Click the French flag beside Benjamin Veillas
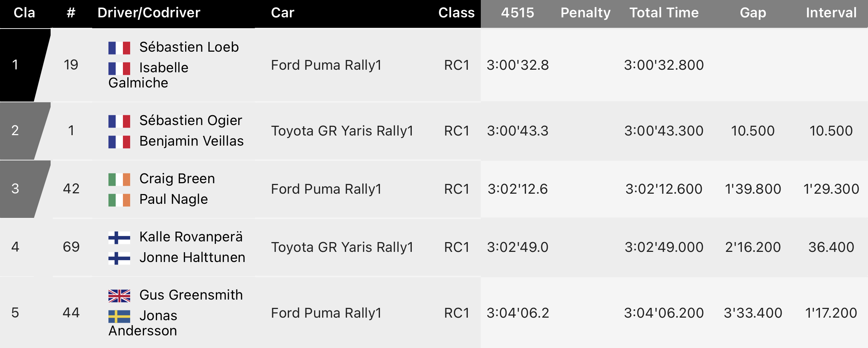Image resolution: width=868 pixels, height=348 pixels. tap(119, 142)
